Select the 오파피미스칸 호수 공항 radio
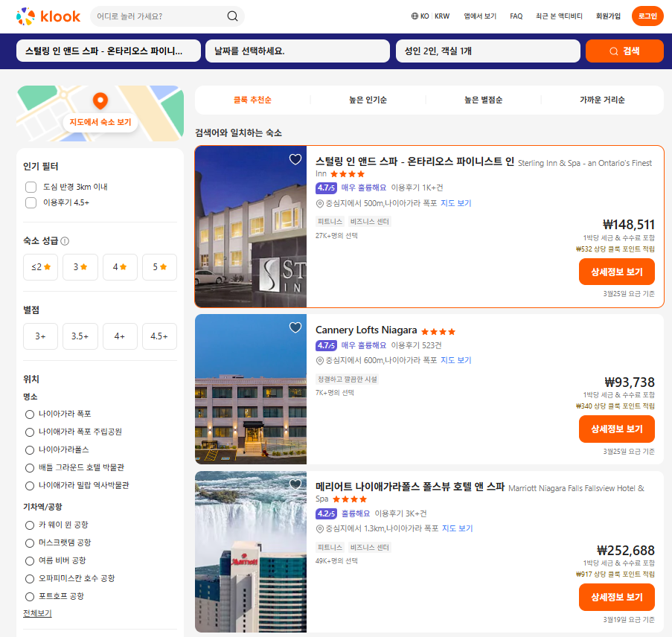672x637 pixels. tap(30, 579)
